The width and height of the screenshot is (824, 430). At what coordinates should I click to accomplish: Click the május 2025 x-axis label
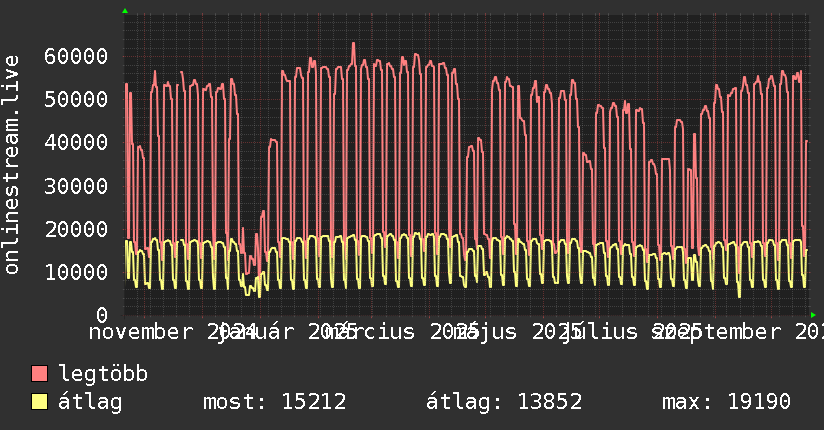click(518, 332)
